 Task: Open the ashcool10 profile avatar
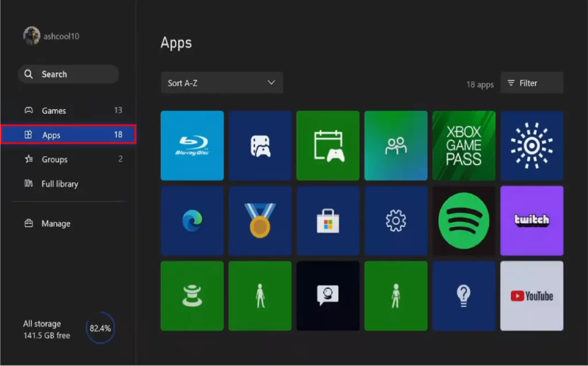click(x=32, y=36)
